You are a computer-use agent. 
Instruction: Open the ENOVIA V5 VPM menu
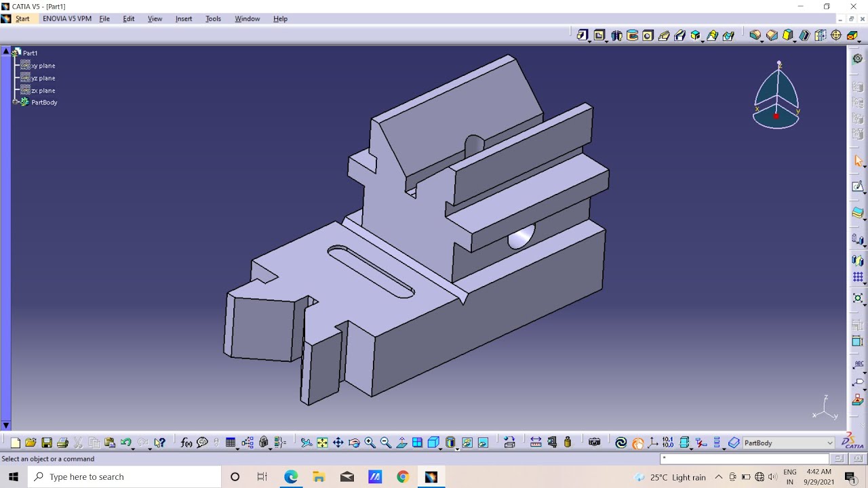coord(67,18)
